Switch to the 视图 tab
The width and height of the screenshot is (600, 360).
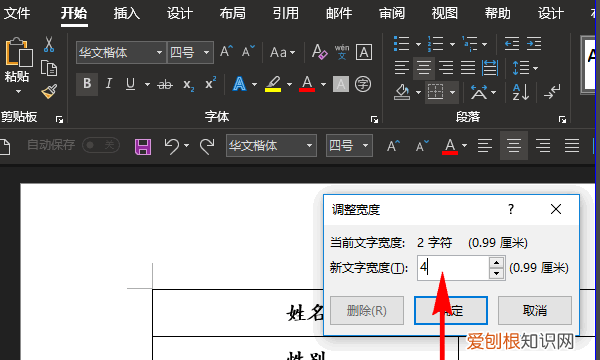pyautogui.click(x=445, y=13)
